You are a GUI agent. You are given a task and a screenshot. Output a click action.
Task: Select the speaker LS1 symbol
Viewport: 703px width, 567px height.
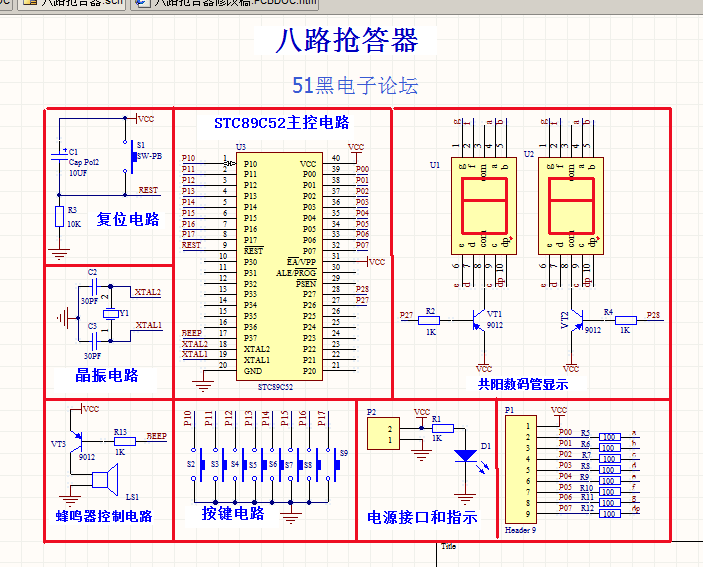(105, 480)
